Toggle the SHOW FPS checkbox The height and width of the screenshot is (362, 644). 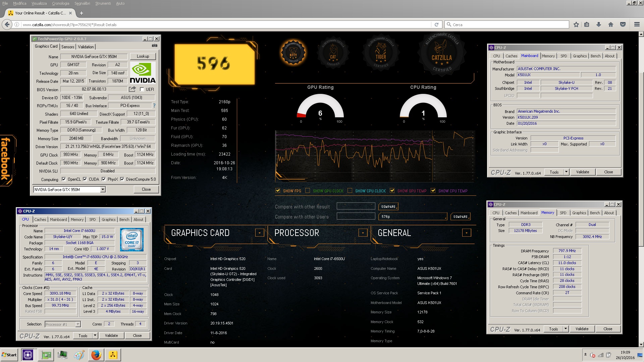coord(278,190)
